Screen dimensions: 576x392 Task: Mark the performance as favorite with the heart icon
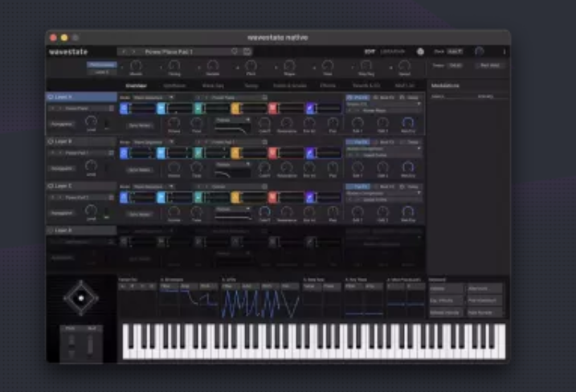coord(235,51)
